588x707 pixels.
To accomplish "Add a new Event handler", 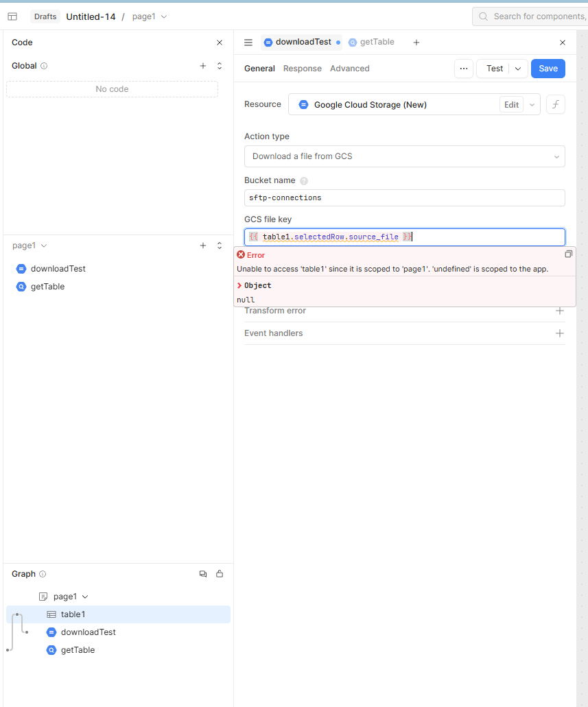I will click(559, 333).
